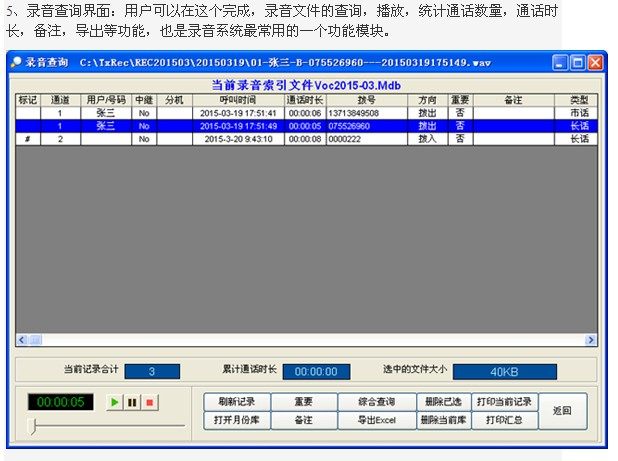This screenshot has height=461, width=618.
Task: Click the 返回 button
Action: coord(562,411)
